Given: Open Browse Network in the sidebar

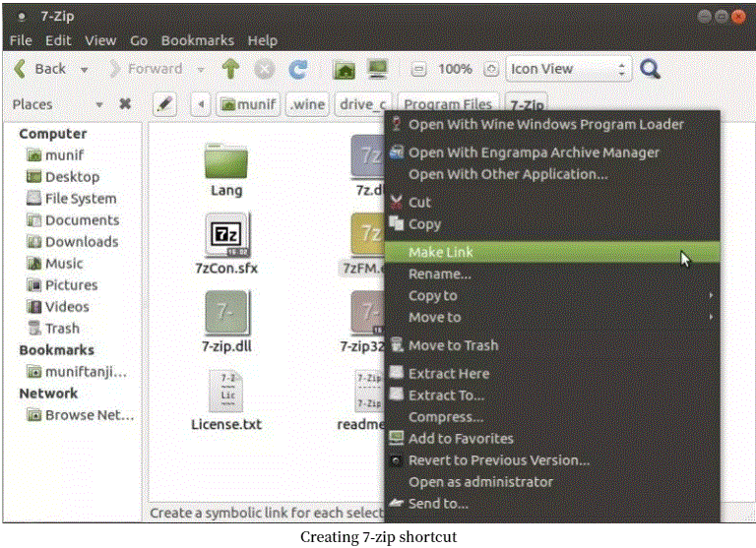Looking at the screenshot, I should pyautogui.click(x=81, y=415).
